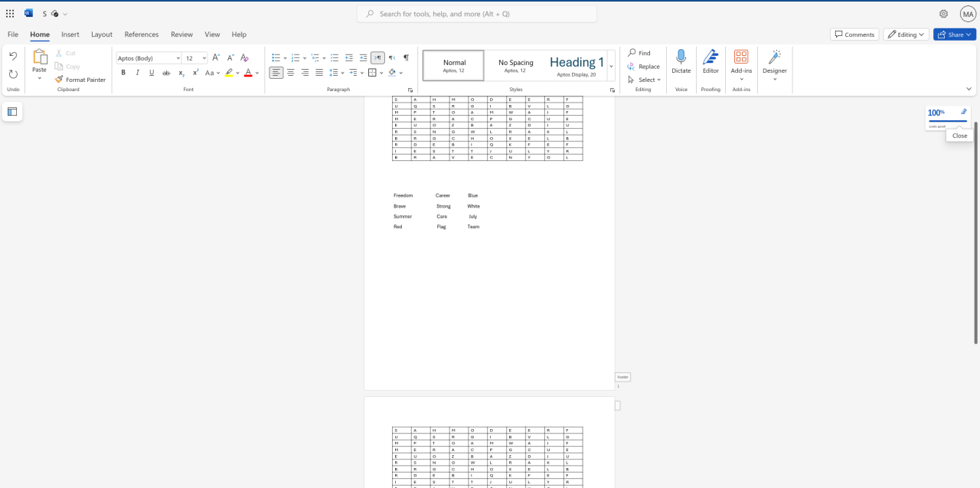This screenshot has width=980, height=488.
Task: Apply the red font color
Action: pyautogui.click(x=248, y=73)
